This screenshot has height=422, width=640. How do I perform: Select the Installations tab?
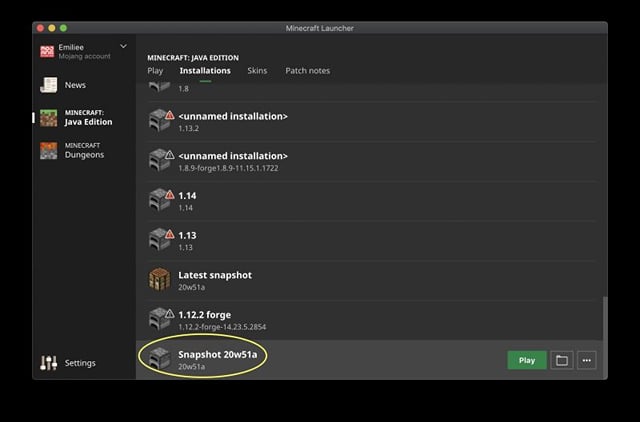205,71
